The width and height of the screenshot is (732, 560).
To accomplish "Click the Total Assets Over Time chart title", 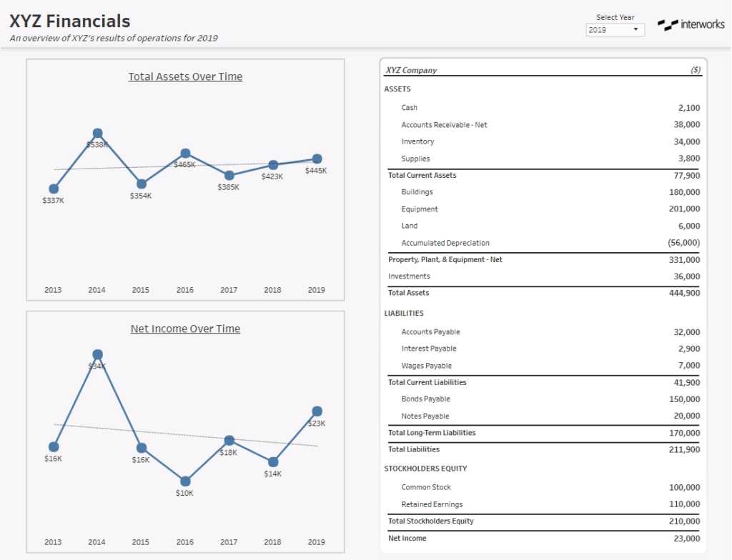I will pos(185,76).
